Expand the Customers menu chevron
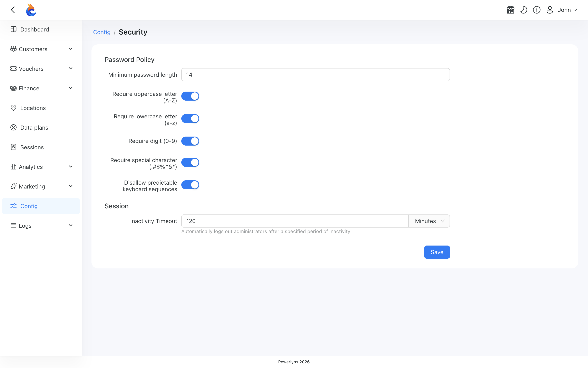The image size is (588, 368). point(71,49)
